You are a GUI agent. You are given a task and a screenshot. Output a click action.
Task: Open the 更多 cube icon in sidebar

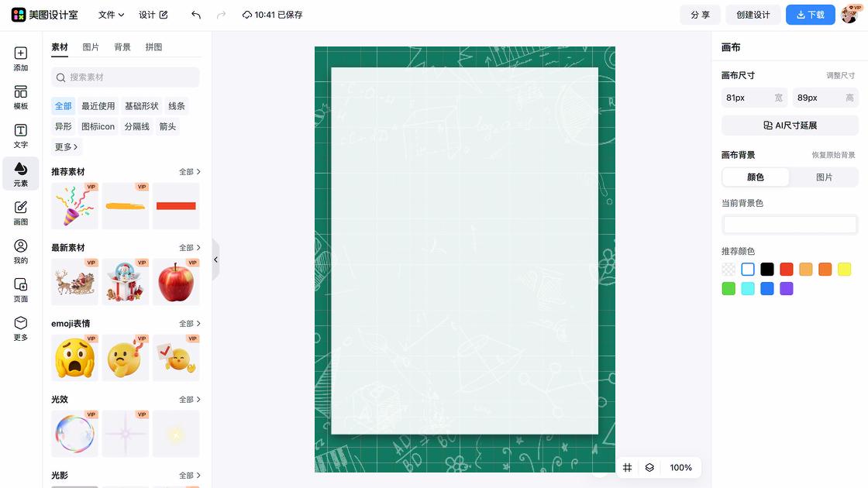(20, 328)
